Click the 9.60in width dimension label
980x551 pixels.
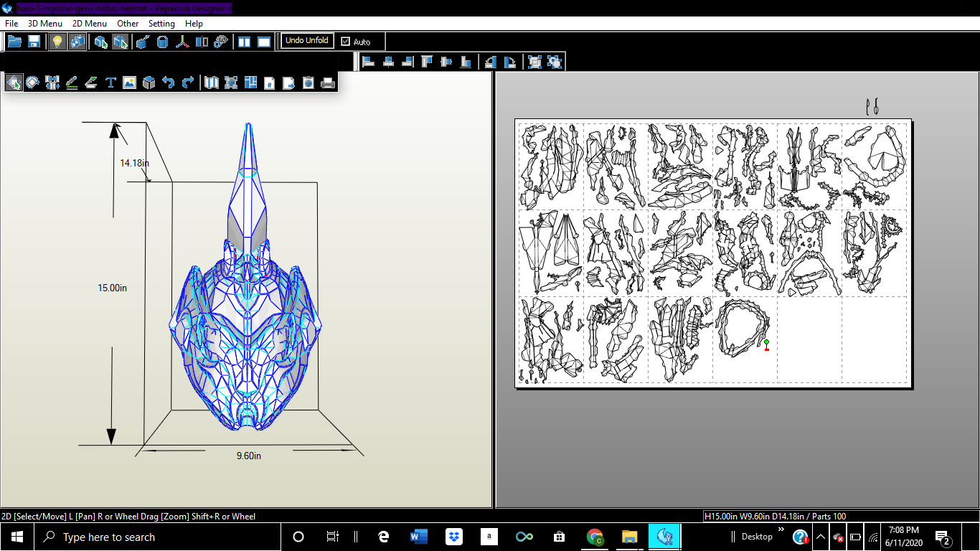coord(249,456)
